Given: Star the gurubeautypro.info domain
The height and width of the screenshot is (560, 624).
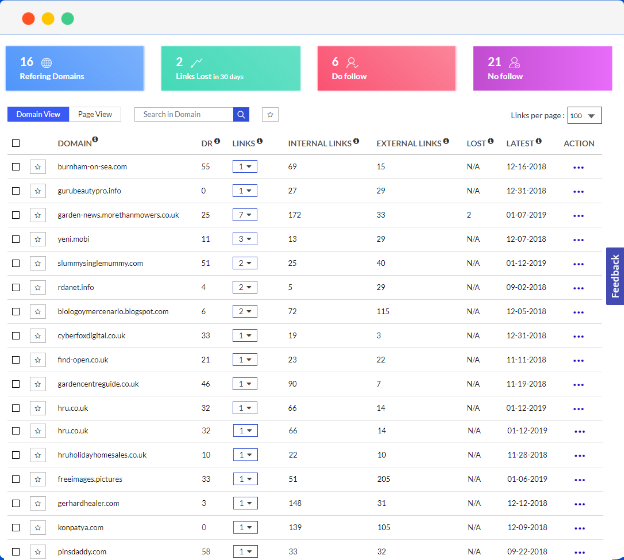Looking at the screenshot, I should (38, 191).
